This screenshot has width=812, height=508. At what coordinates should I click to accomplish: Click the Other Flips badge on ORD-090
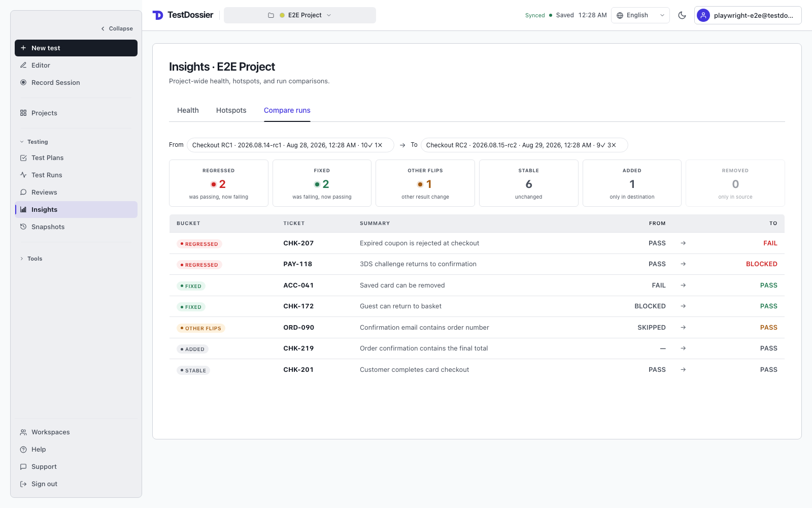point(201,328)
